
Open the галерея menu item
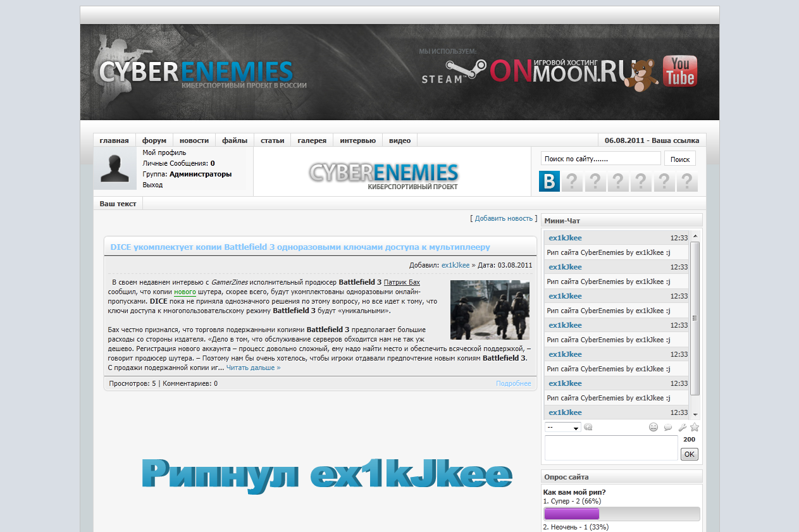click(313, 140)
